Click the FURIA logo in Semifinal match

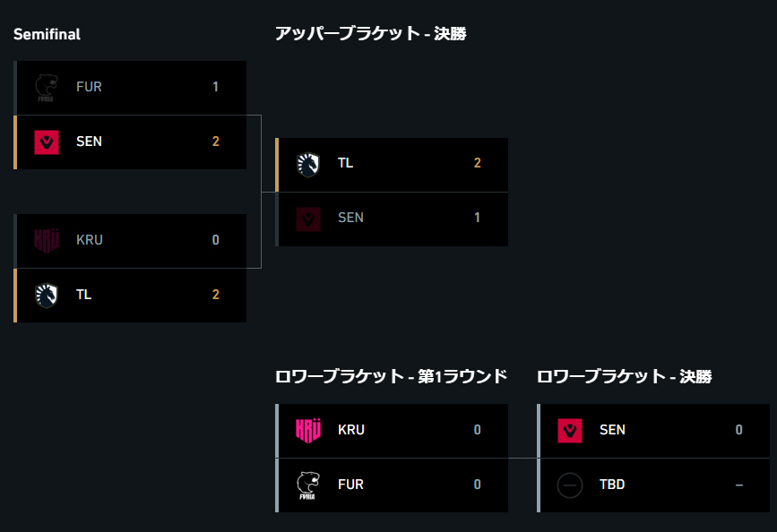[x=46, y=88]
